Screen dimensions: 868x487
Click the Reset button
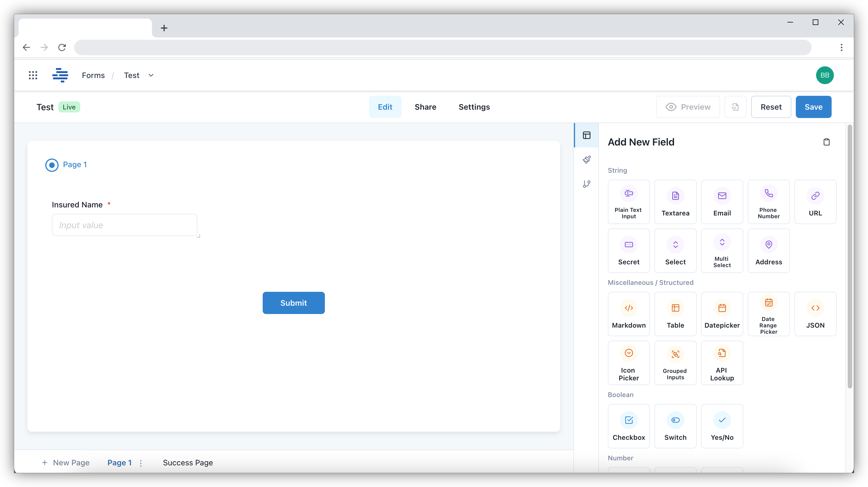tap(771, 107)
